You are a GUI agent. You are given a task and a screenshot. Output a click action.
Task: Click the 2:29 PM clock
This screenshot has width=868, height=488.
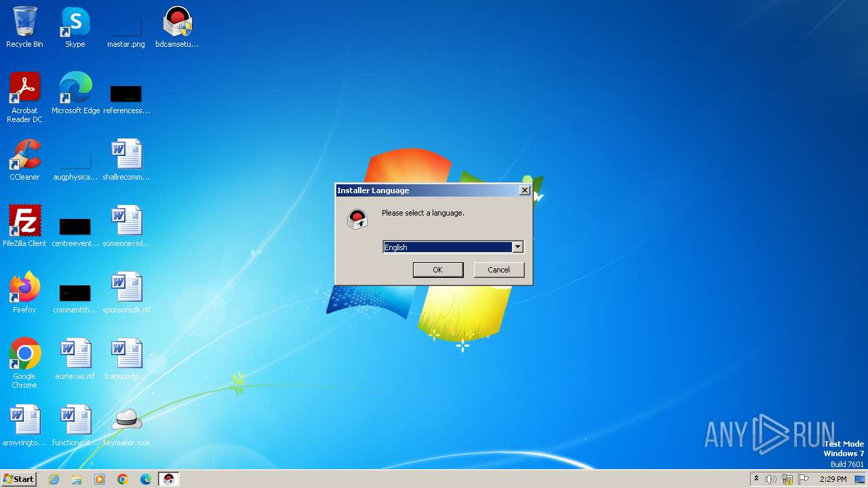coord(833,479)
